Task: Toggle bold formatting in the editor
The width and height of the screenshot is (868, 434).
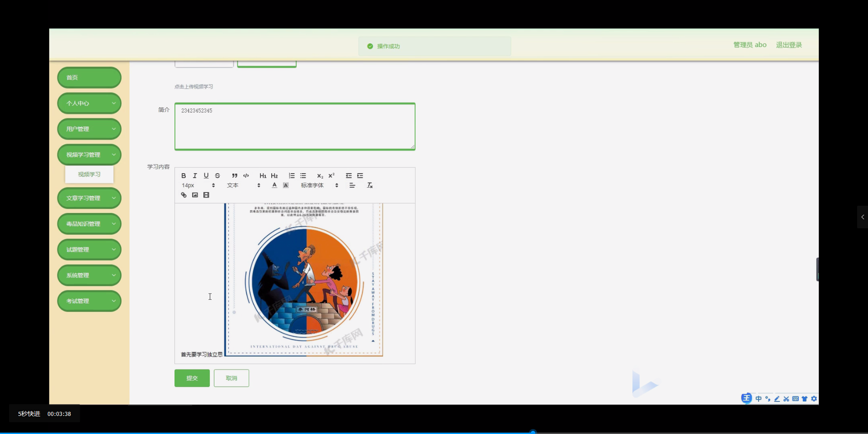Action: point(184,175)
